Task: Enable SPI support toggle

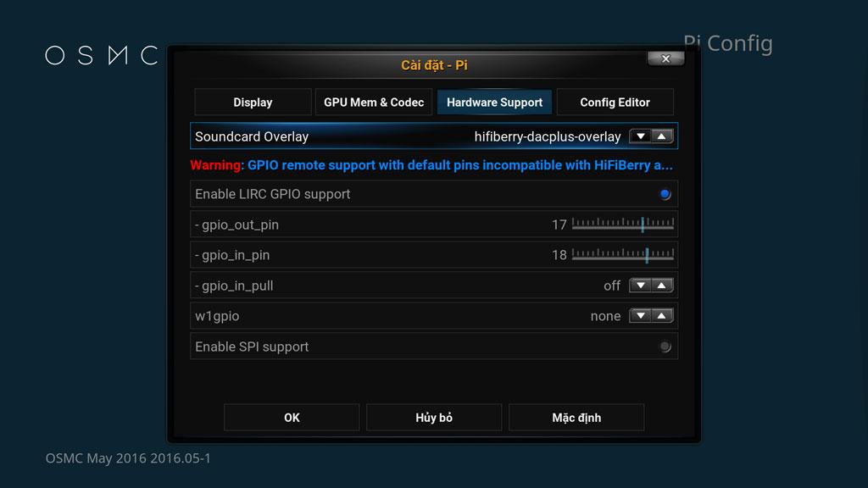Action: point(665,347)
